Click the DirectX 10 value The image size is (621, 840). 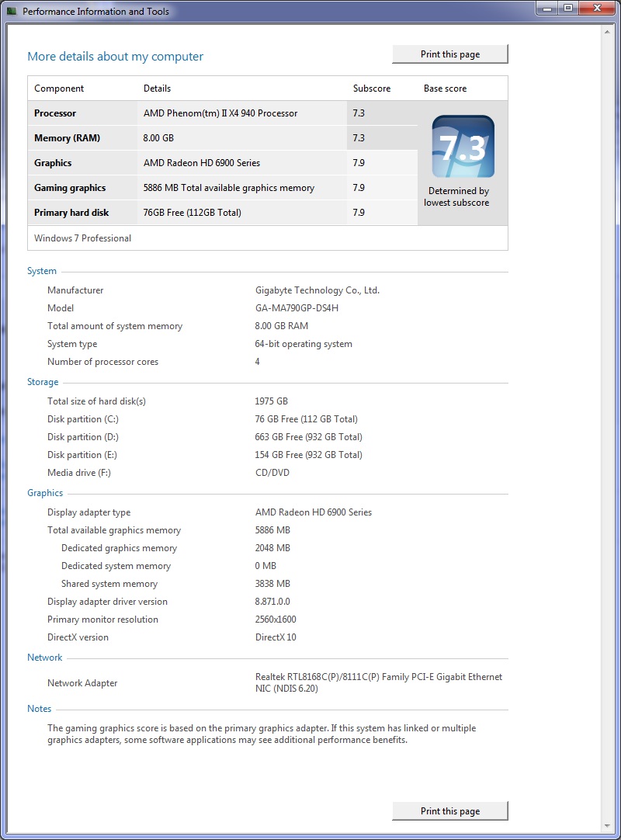click(x=276, y=637)
